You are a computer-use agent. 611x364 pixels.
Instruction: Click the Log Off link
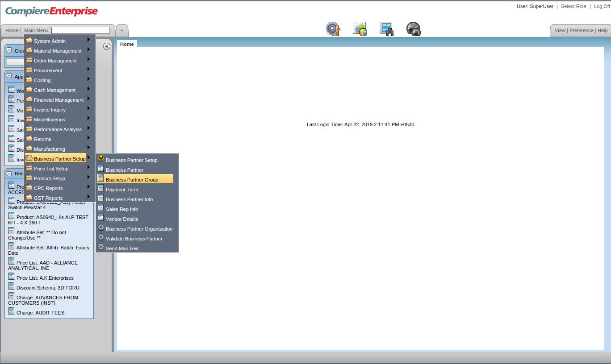coord(602,6)
